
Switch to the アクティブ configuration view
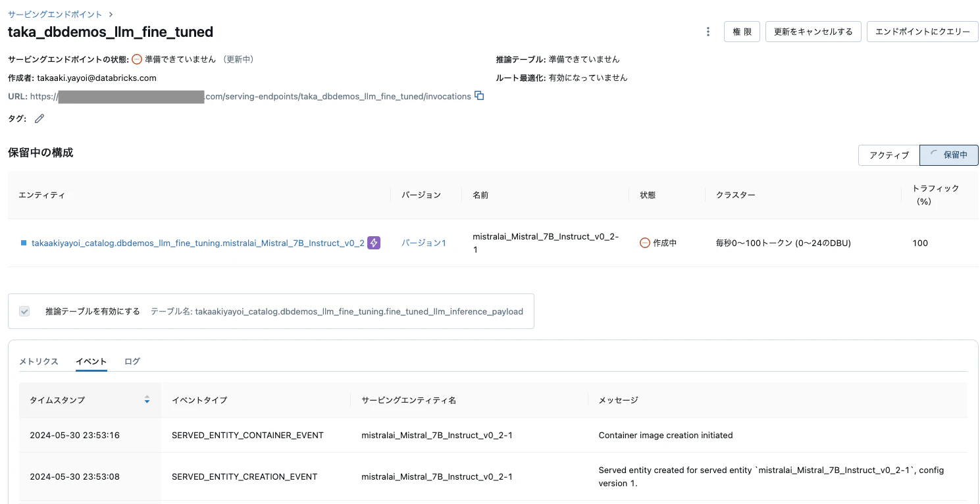[x=889, y=155]
